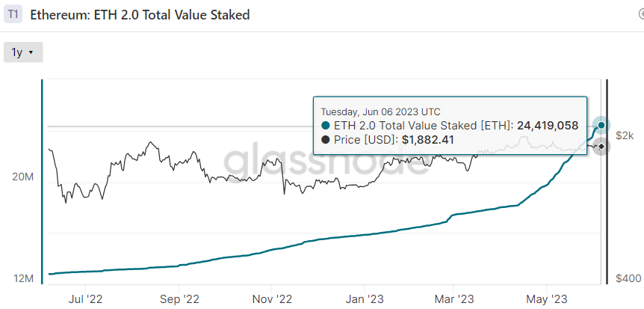Click the Sep '22 x-axis label
This screenshot has height=309, width=644.
179,298
